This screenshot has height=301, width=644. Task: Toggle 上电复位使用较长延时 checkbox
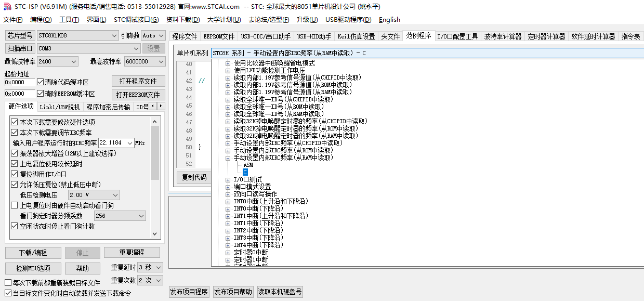(x=15, y=164)
